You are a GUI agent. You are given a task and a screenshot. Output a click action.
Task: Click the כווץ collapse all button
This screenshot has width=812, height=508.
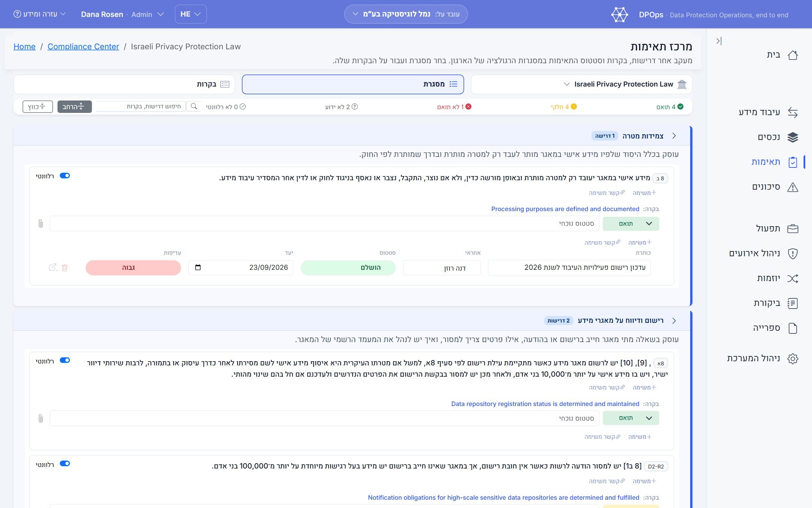[x=38, y=107]
